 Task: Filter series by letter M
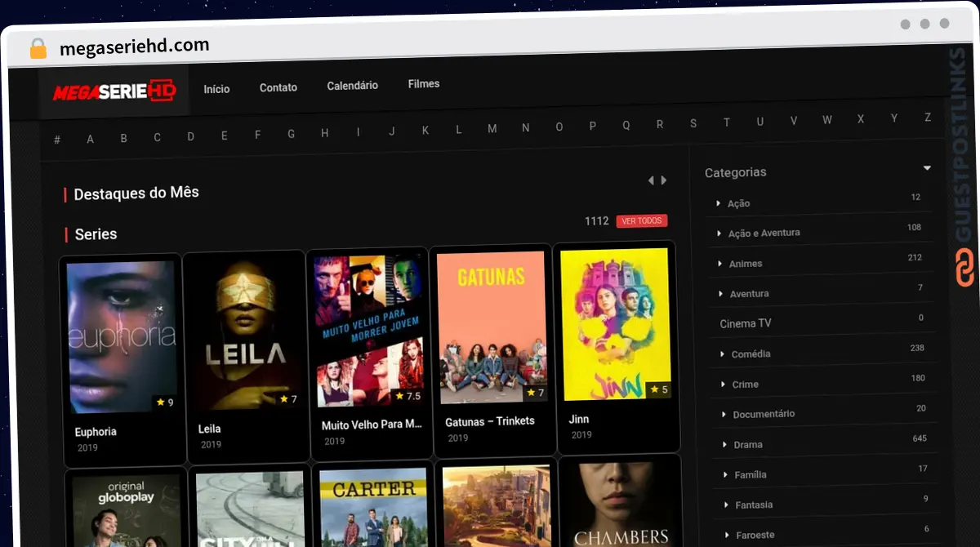click(492, 129)
